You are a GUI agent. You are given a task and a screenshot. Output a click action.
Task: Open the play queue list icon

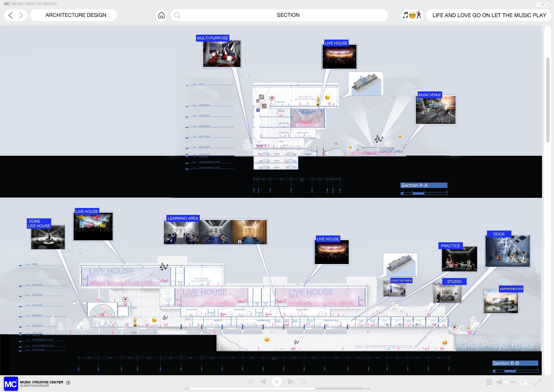tap(489, 382)
